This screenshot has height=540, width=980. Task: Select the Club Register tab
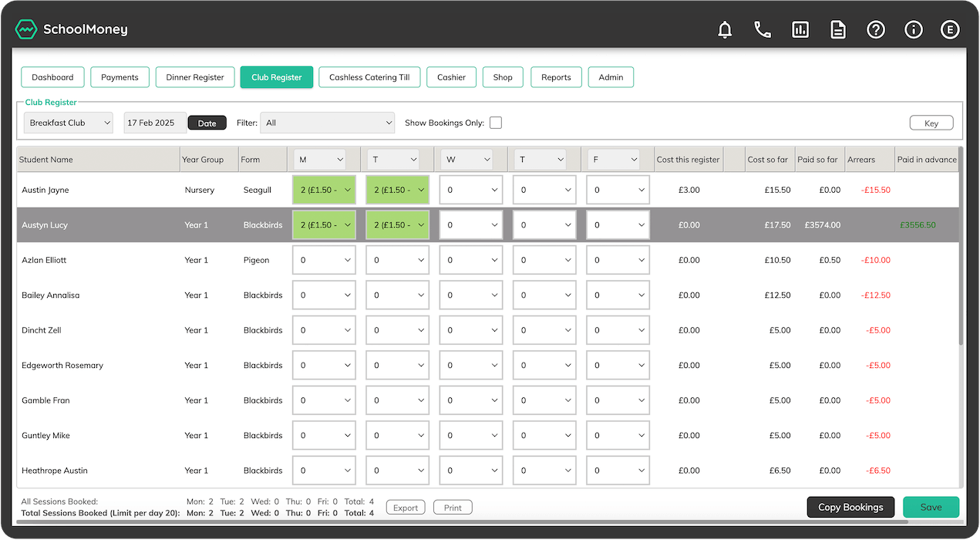[x=277, y=77]
